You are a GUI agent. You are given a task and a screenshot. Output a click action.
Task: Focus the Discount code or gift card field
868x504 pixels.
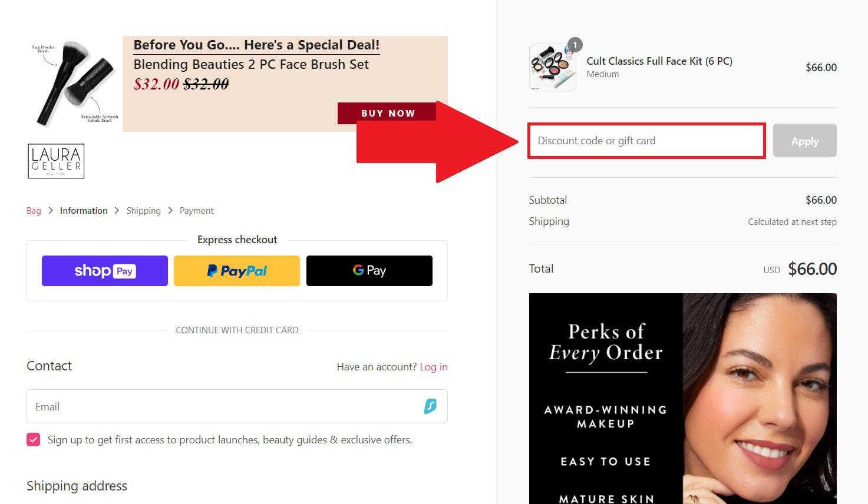[646, 141]
